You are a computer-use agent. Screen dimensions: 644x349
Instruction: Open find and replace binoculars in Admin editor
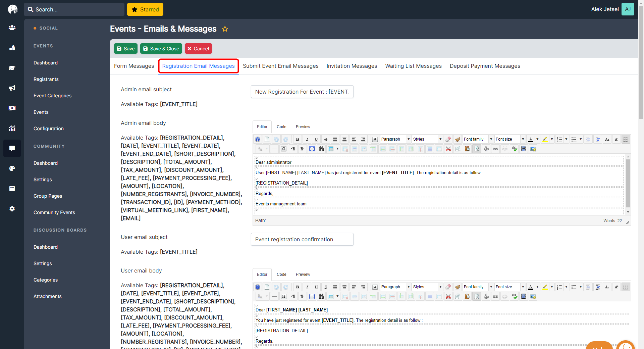[321, 149]
